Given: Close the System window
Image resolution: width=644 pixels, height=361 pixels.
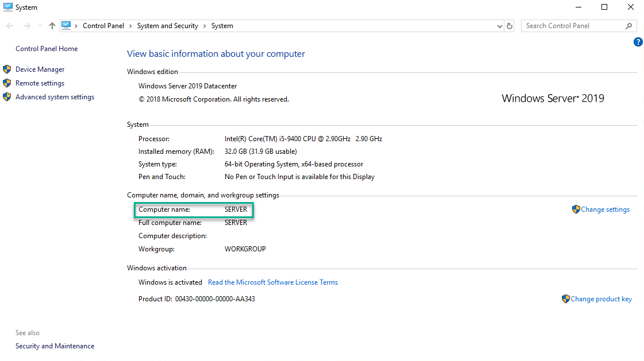Looking at the screenshot, I should click(630, 7).
